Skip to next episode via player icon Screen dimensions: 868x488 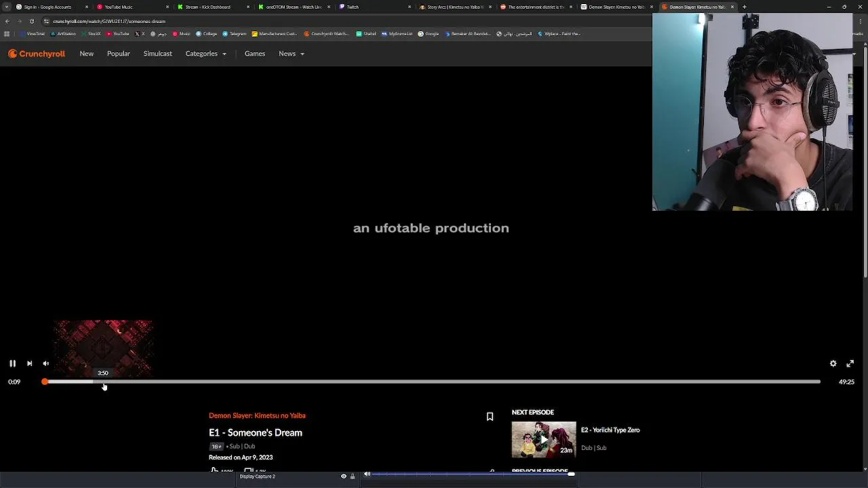coord(29,364)
